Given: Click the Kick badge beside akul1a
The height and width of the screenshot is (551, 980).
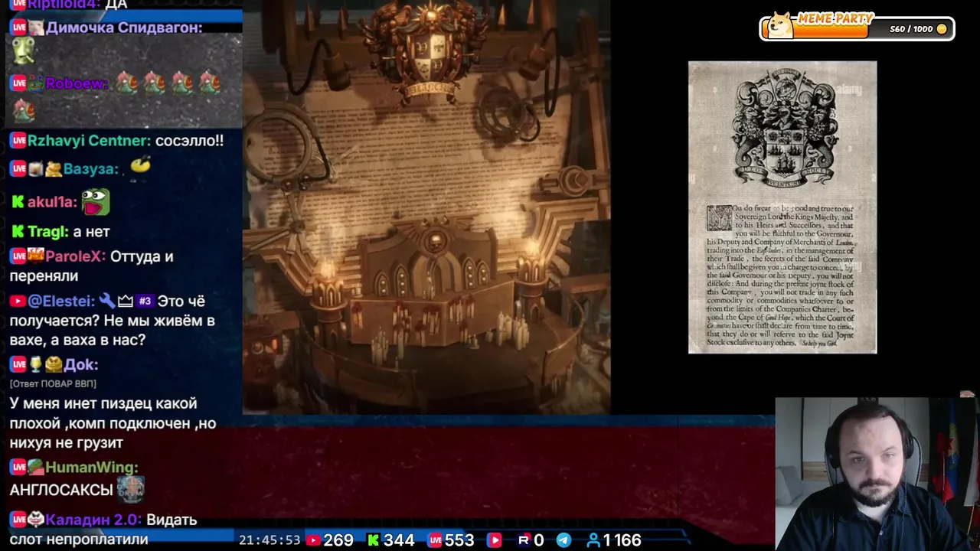Looking at the screenshot, I should (x=18, y=202).
